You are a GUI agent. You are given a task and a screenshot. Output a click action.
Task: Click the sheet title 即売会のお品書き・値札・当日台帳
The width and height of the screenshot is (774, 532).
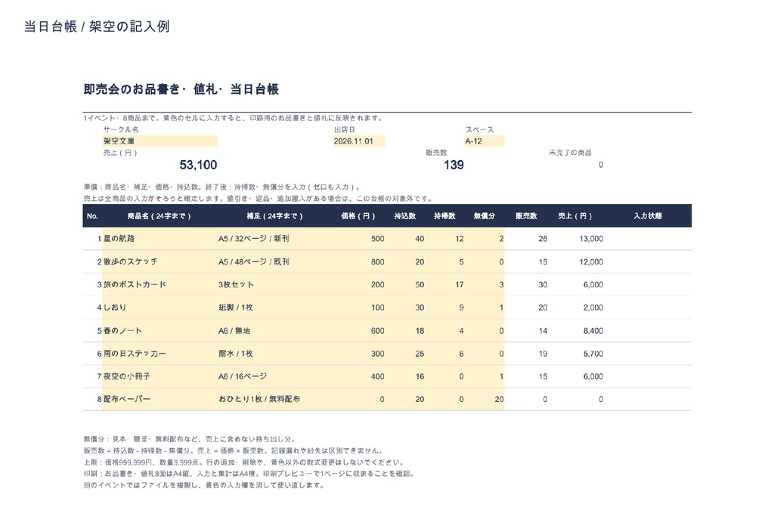181,89
